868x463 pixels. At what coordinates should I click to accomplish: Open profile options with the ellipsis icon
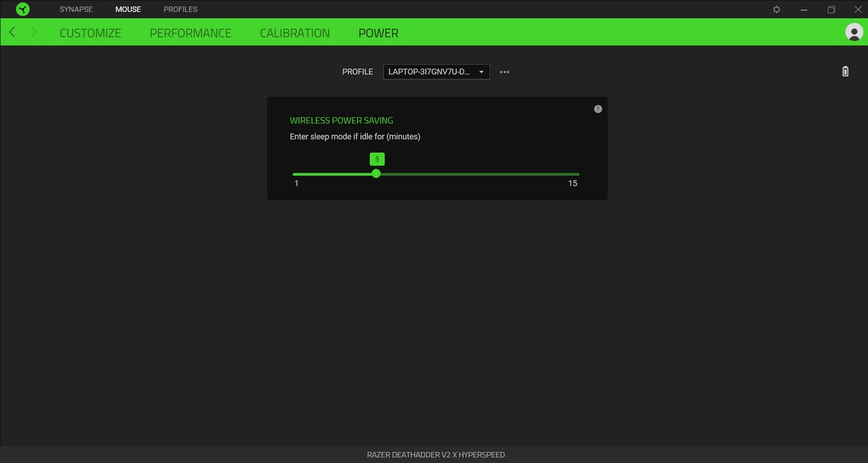[x=505, y=71]
